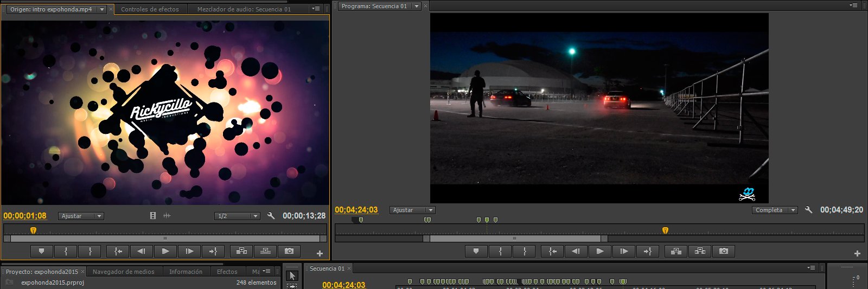This screenshot has height=289, width=868.
Task: Open the Completa playback resolution dropdown
Action: tap(775, 210)
